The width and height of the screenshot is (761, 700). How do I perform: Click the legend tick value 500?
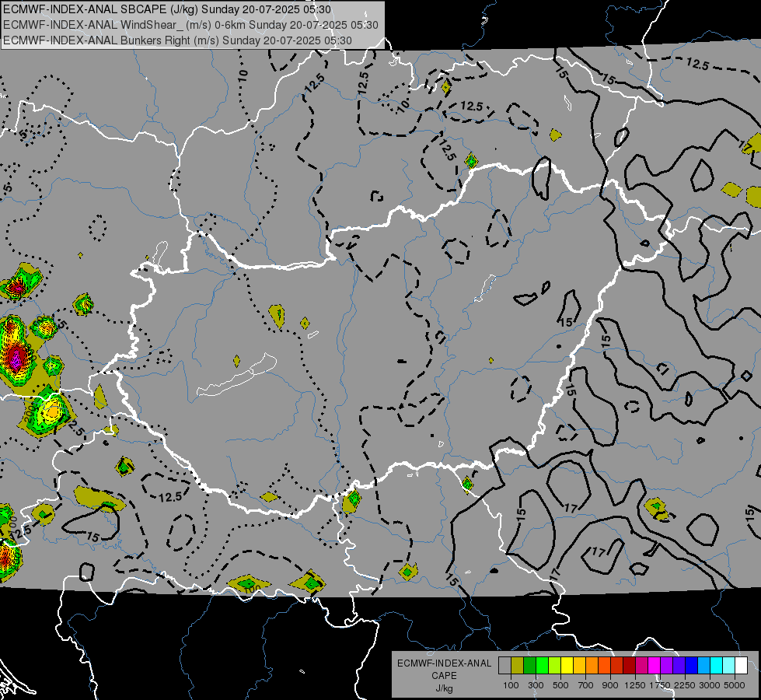(x=560, y=685)
